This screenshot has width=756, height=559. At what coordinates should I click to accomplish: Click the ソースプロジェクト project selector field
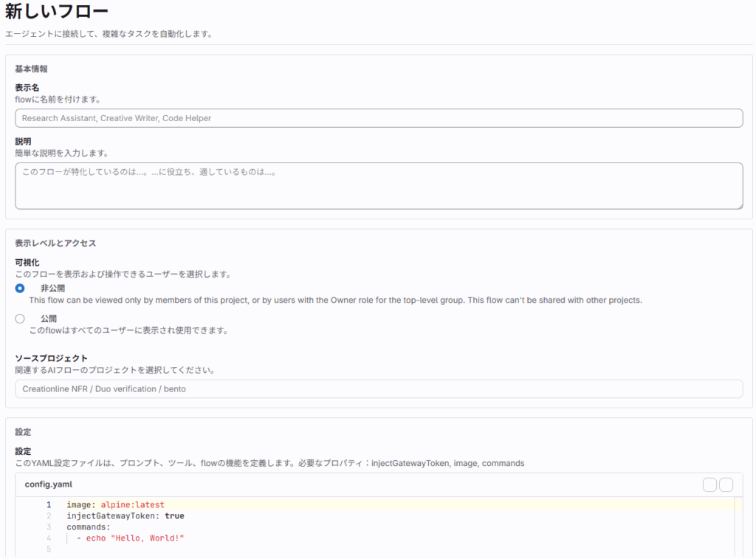pos(378,388)
